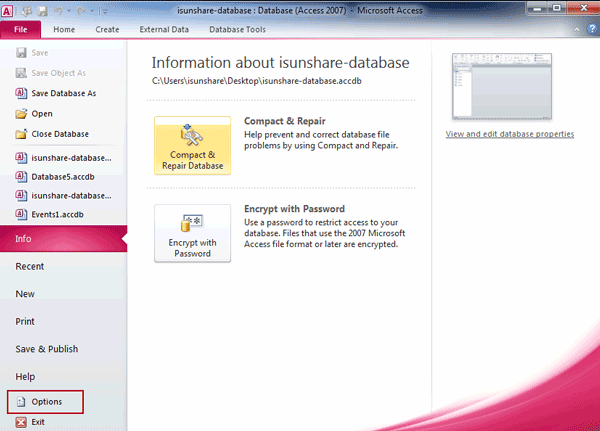This screenshot has width=600, height=431.
Task: Select the Recent section
Action: [30, 266]
